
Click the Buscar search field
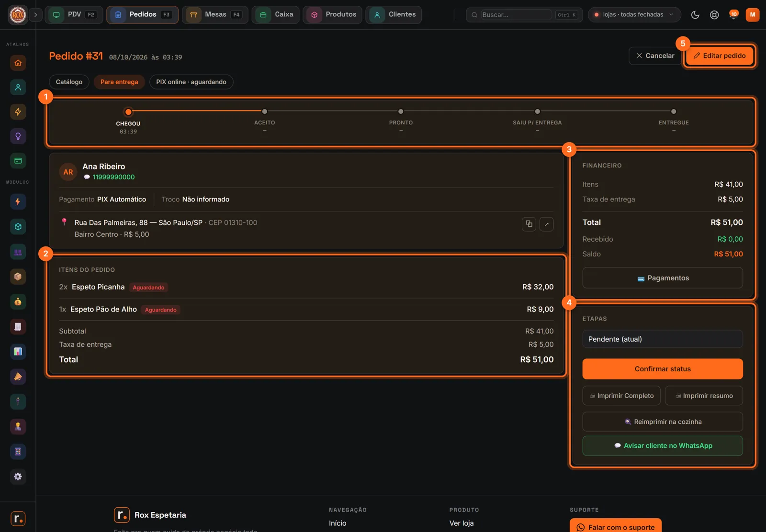(x=516, y=15)
